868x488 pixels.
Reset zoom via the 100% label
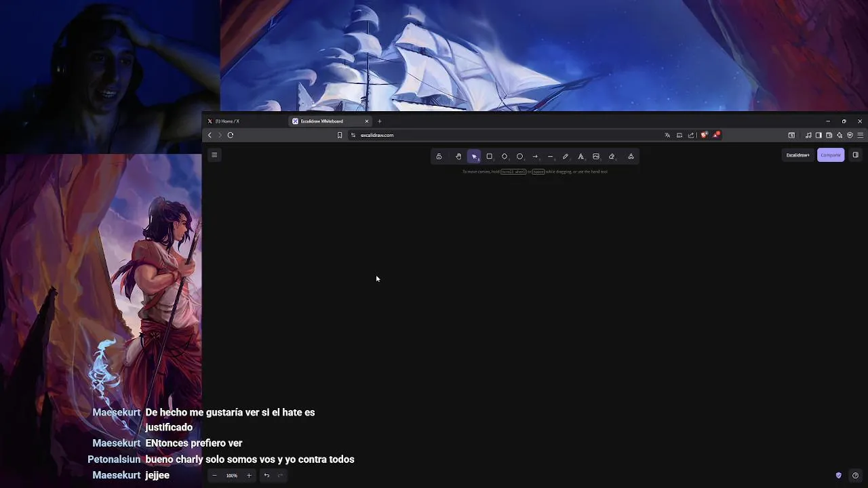coord(232,476)
